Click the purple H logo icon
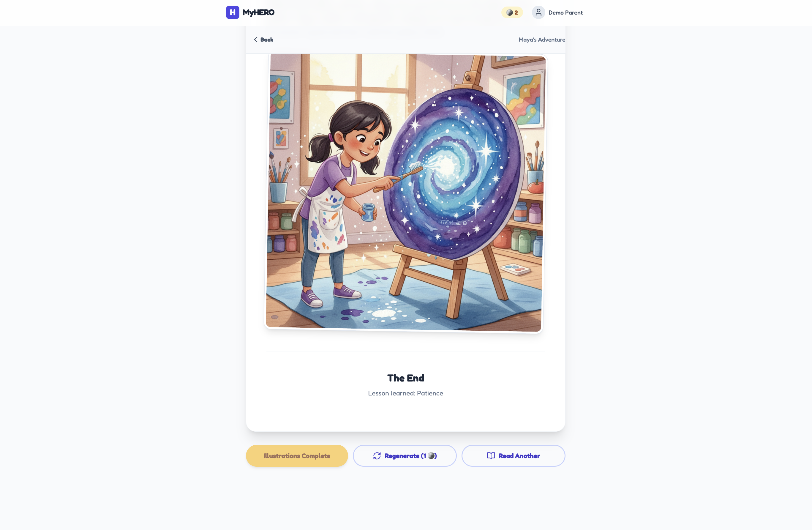This screenshot has width=812, height=530. click(232, 12)
